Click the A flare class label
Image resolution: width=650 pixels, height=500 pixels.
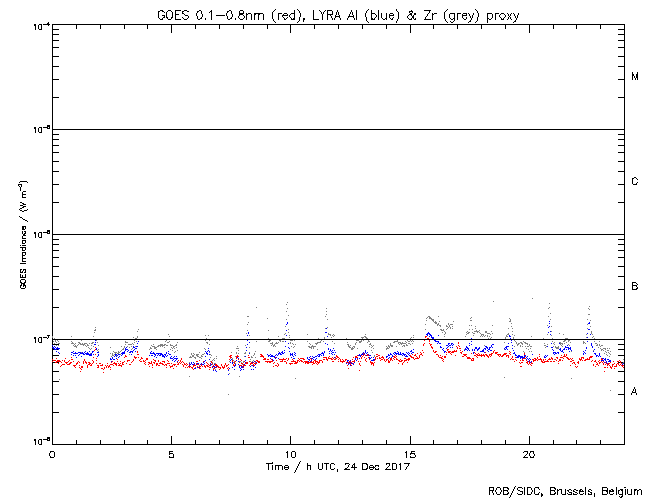(x=635, y=392)
